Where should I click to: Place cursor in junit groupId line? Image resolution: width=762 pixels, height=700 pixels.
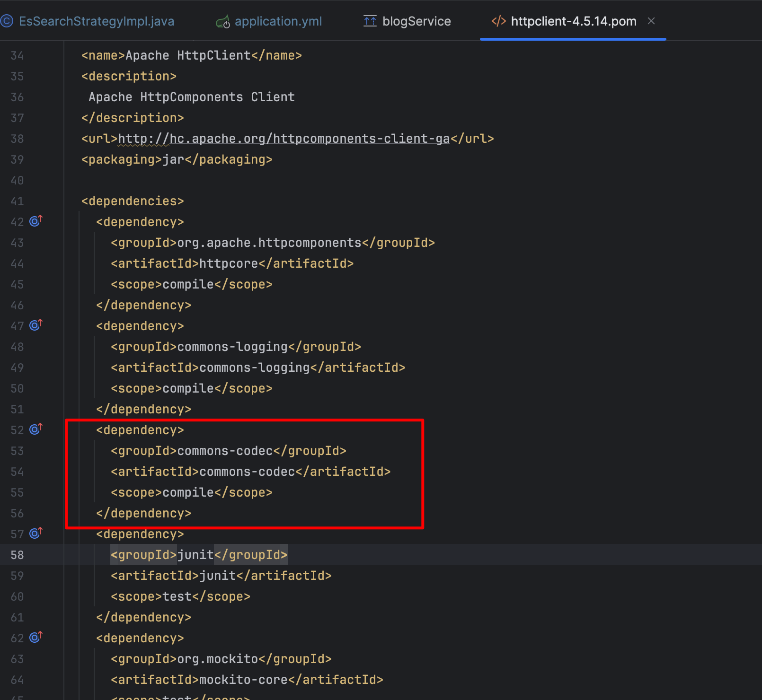(199, 555)
